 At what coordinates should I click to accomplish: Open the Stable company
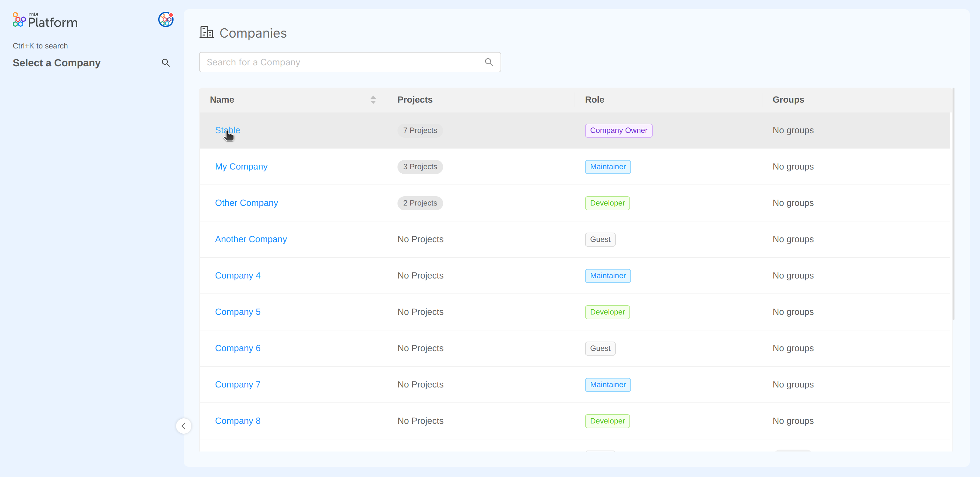click(227, 130)
